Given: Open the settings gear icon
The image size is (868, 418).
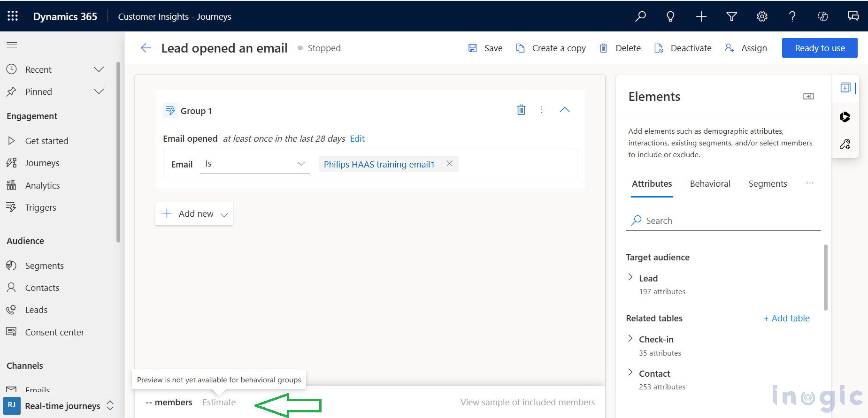Looking at the screenshot, I should [762, 16].
